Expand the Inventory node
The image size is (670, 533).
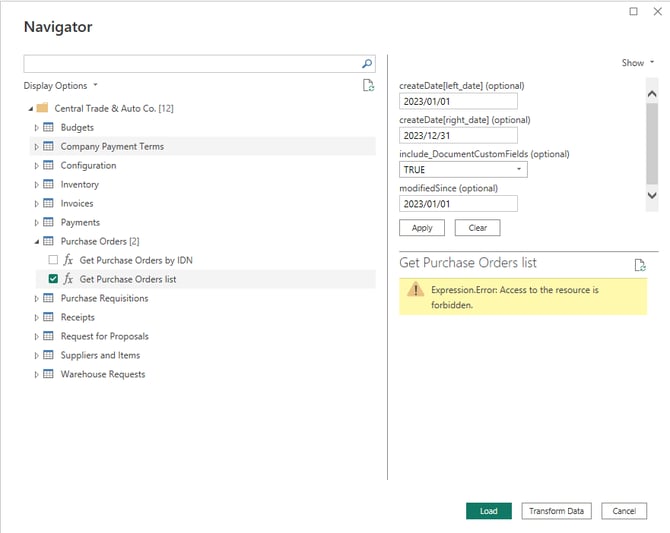coord(36,185)
